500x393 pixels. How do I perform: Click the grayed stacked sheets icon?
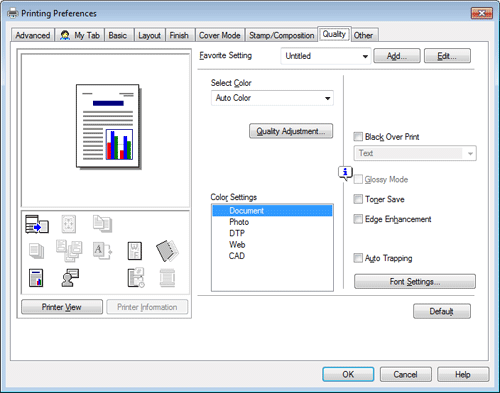point(36,251)
